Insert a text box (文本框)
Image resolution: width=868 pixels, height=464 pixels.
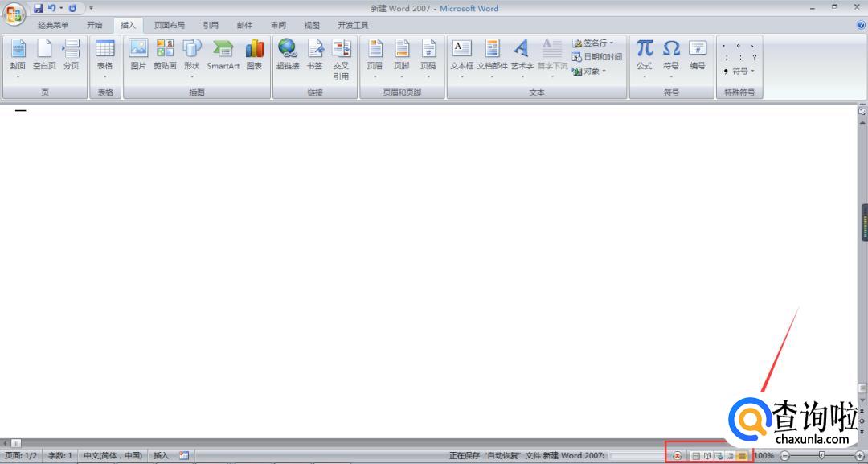coord(461,59)
